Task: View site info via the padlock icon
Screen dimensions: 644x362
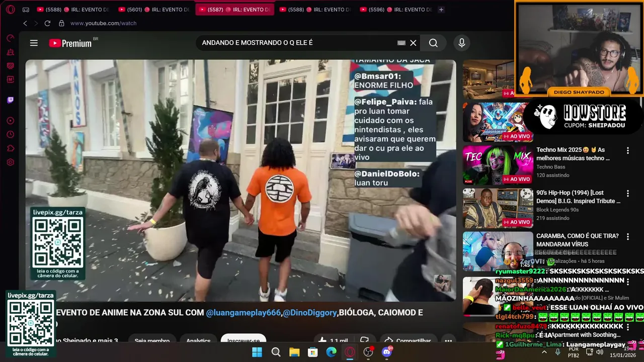Action: click(61, 23)
